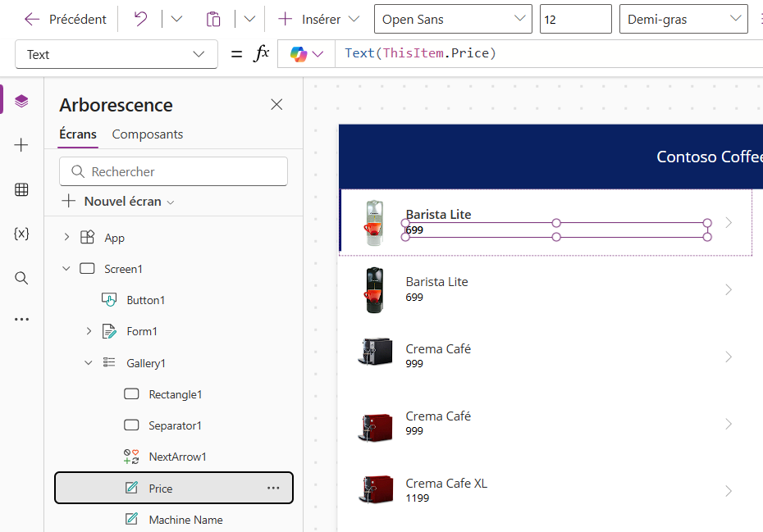The width and height of the screenshot is (763, 532).
Task: Select NextArrow1 in the tree
Action: pyautogui.click(x=177, y=457)
